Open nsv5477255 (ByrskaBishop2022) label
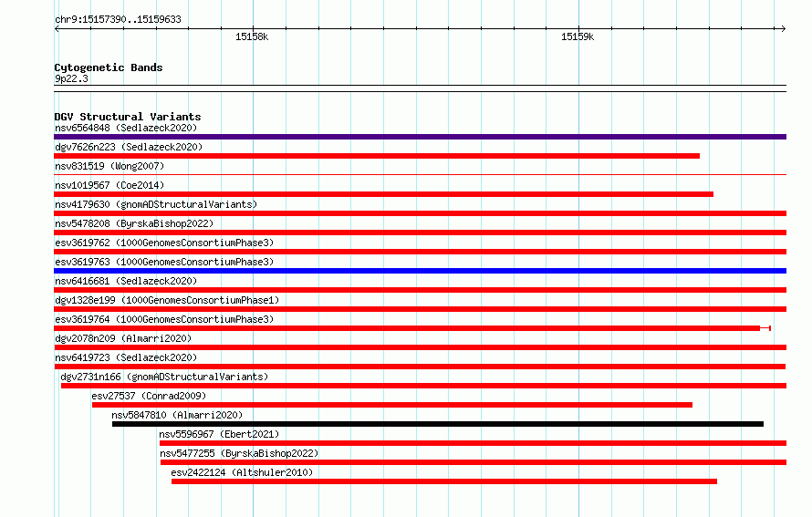 tap(239, 453)
